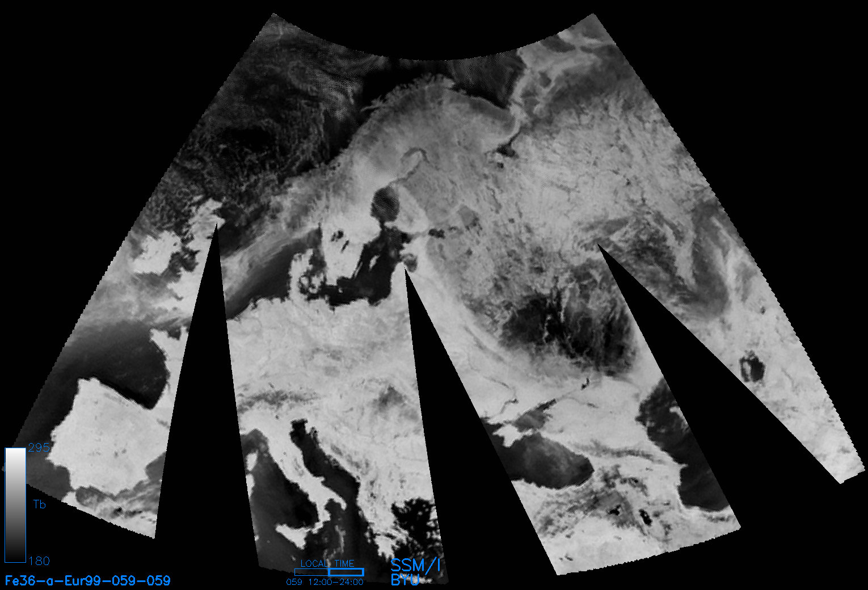Screen dimensions: 868x590
Task: Click the 059 12:00-24:00 time text
Action: coord(325,582)
